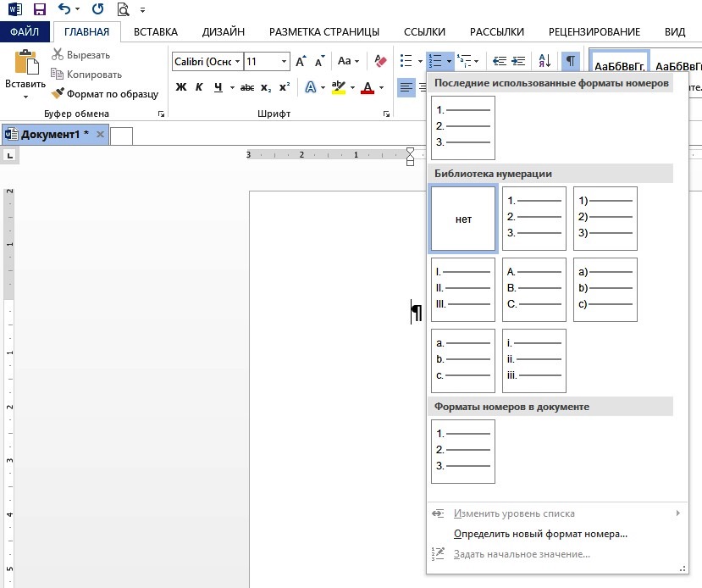This screenshot has height=588, width=702.
Task: Click the Вставить paste icon
Action: click(x=26, y=62)
